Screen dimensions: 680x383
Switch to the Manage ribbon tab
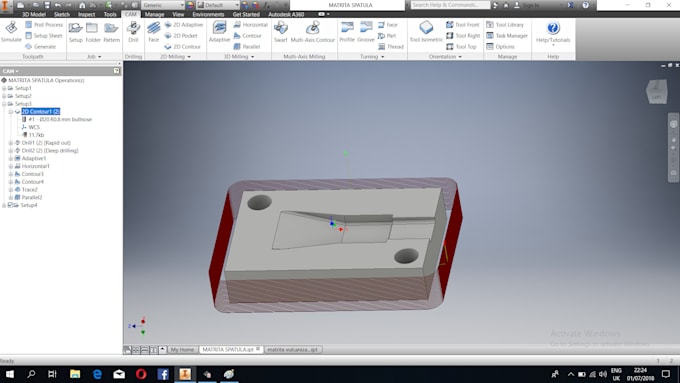(x=154, y=14)
